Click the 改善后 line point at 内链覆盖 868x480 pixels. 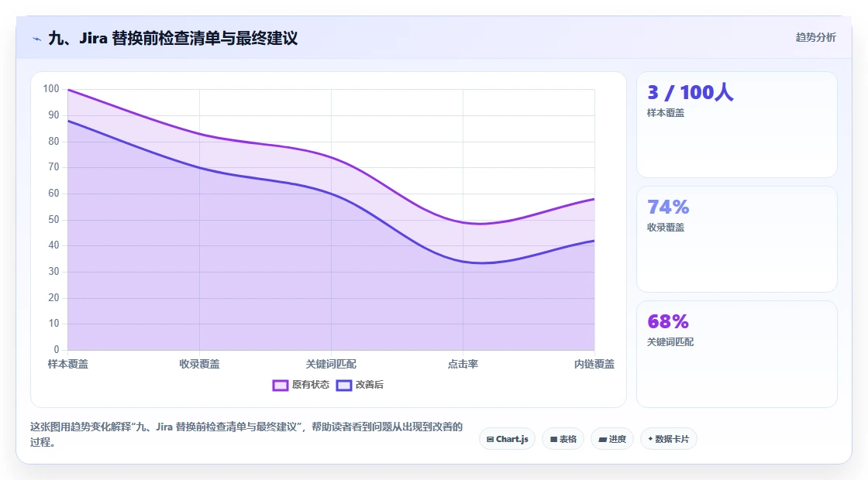click(x=594, y=241)
